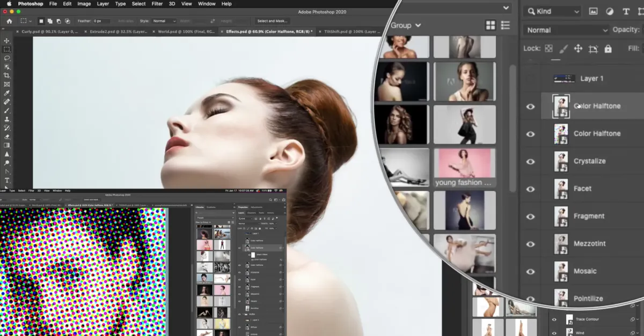Screen dimensions: 644x336
Task: Enable the Lock transparent pixels option
Action: [x=549, y=49]
